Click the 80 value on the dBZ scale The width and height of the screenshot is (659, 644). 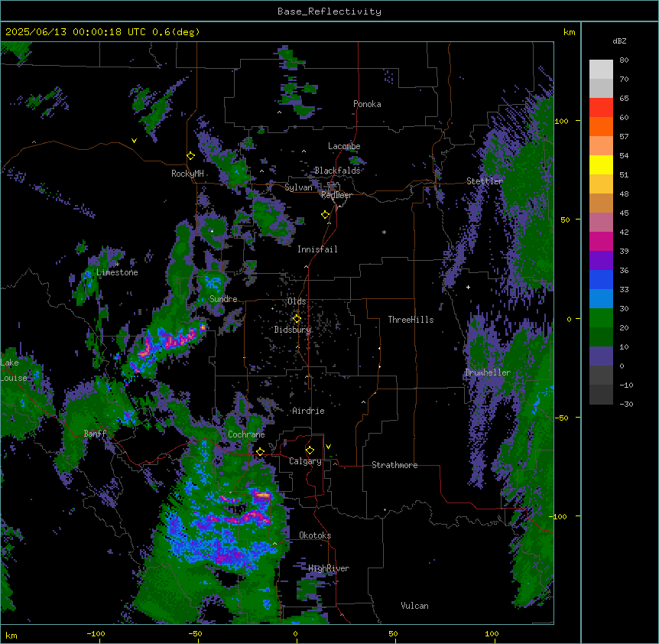pos(624,60)
